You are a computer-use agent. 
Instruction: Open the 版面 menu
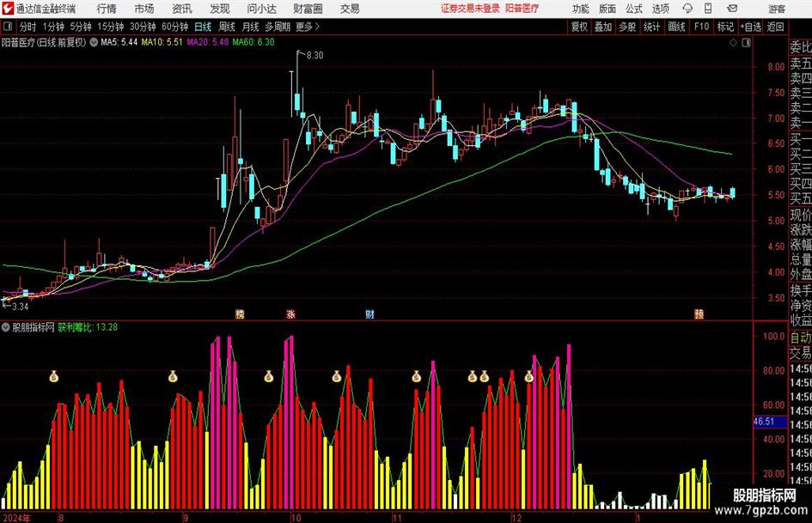point(607,9)
